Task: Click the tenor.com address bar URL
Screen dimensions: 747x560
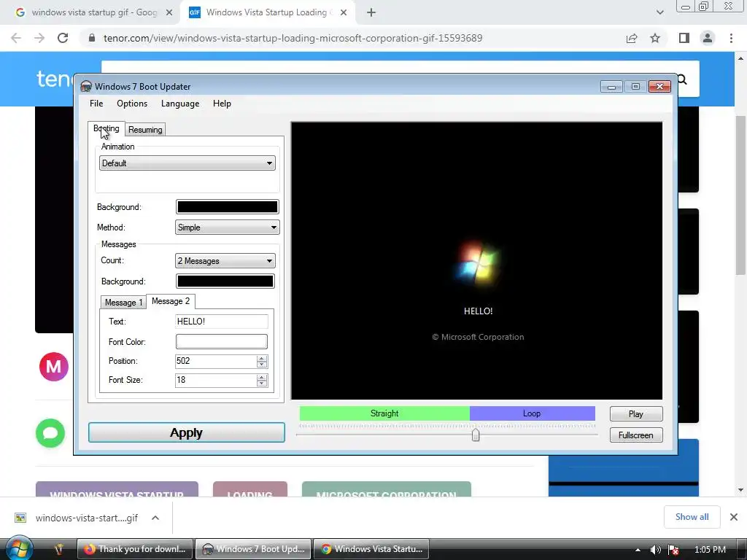Action: coord(293,38)
